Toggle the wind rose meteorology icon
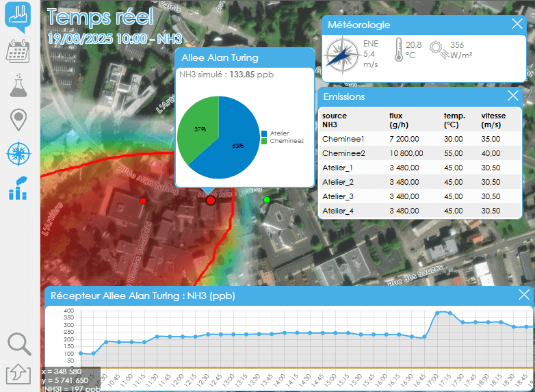535x392 pixels. click(18, 153)
